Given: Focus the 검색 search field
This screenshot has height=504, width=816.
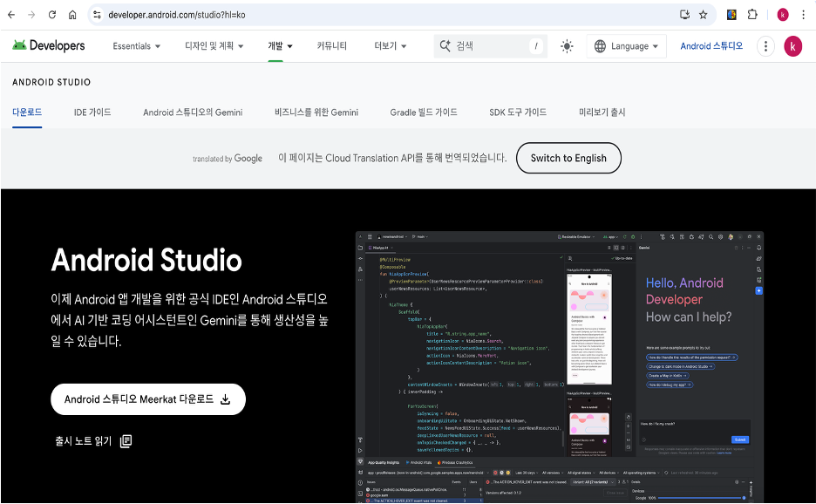Looking at the screenshot, I should point(491,46).
